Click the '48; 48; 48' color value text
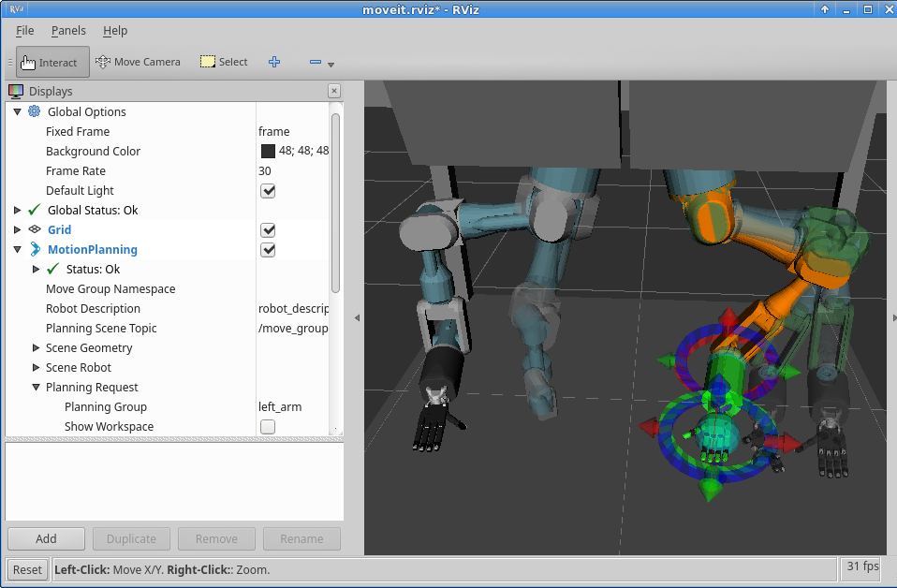The width and height of the screenshot is (897, 588). coord(303,151)
